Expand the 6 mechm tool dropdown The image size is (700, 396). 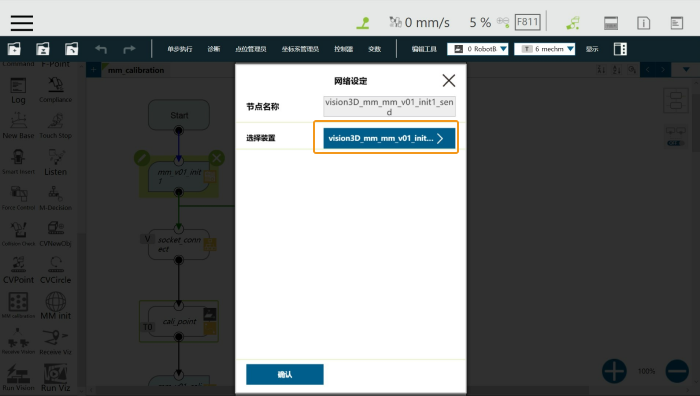point(545,49)
